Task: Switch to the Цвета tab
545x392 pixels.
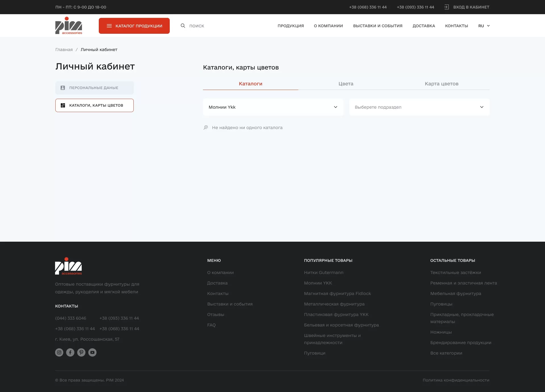Action: pyautogui.click(x=346, y=84)
